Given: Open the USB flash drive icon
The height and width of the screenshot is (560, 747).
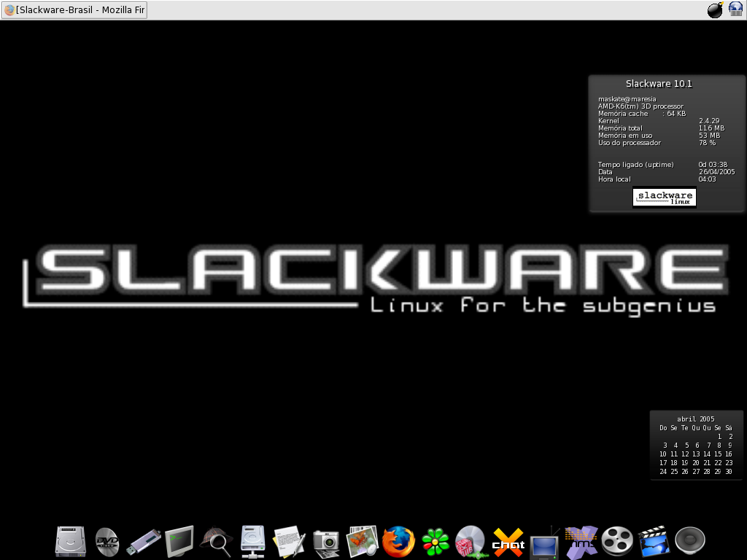Looking at the screenshot, I should point(144,542).
